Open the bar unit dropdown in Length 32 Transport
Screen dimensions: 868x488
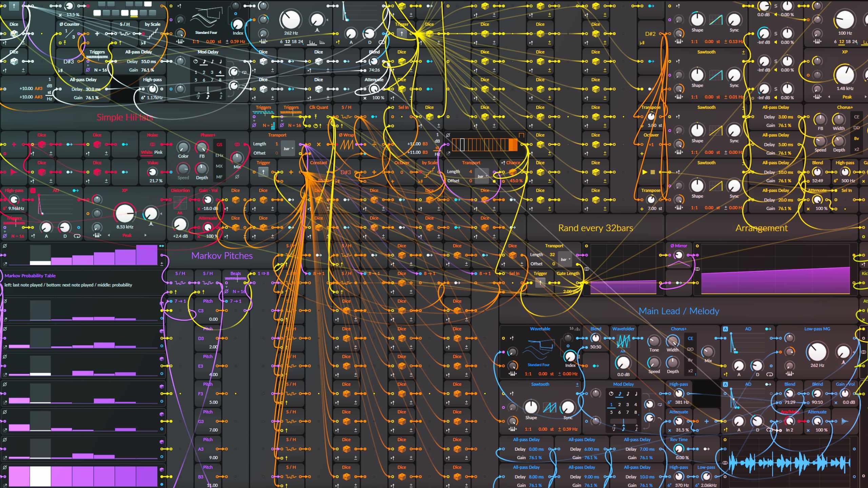click(x=565, y=260)
